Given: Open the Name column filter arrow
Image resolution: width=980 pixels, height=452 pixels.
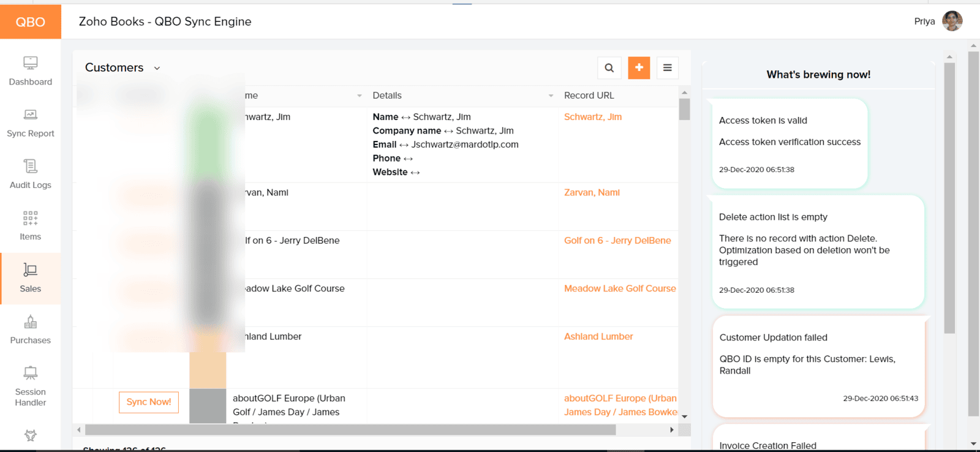Looking at the screenshot, I should pos(360,96).
